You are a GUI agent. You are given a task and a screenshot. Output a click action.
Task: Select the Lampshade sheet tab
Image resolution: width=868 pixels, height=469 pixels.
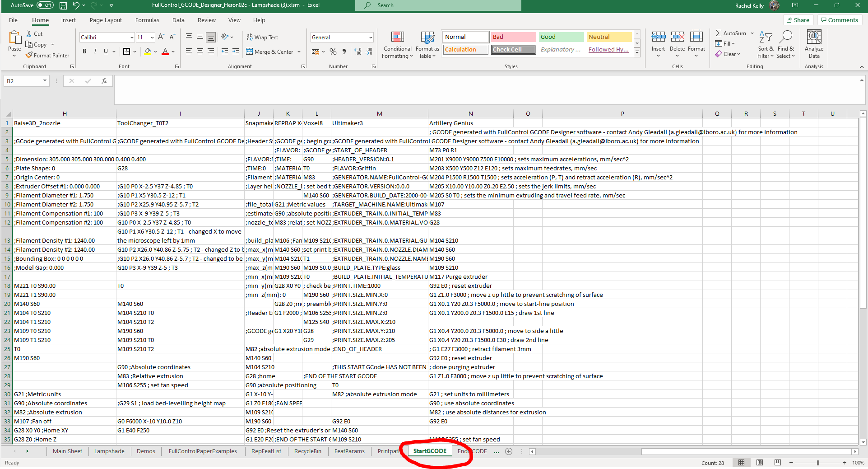point(109,451)
